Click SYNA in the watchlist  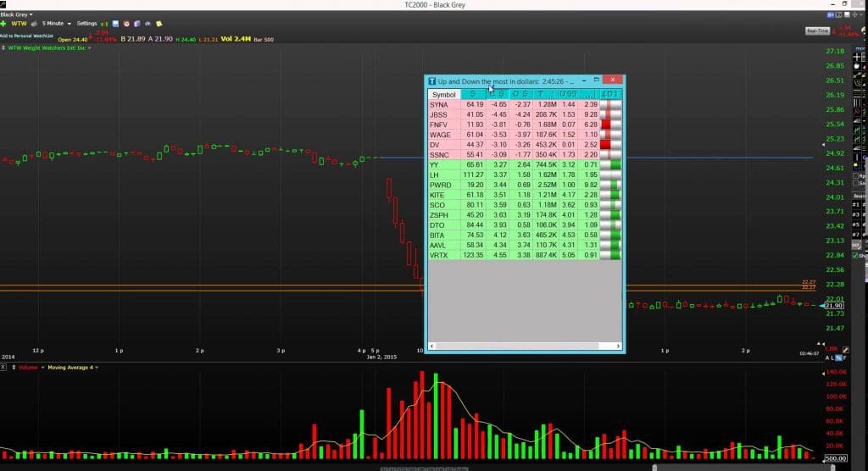pyautogui.click(x=438, y=104)
